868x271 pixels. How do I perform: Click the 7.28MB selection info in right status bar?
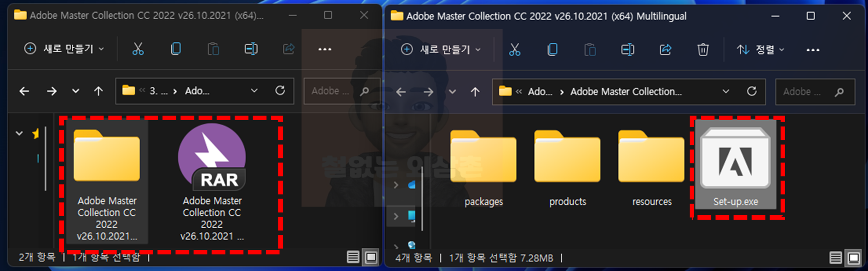coord(536,258)
